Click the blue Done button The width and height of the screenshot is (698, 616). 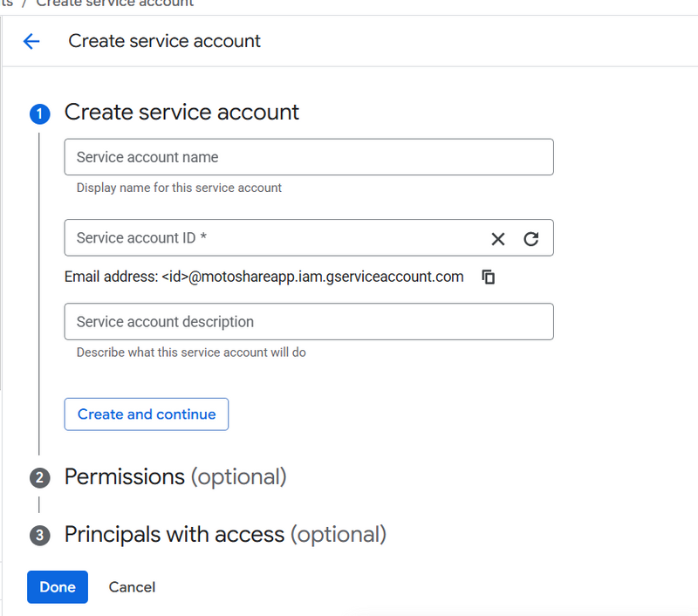[58, 587]
